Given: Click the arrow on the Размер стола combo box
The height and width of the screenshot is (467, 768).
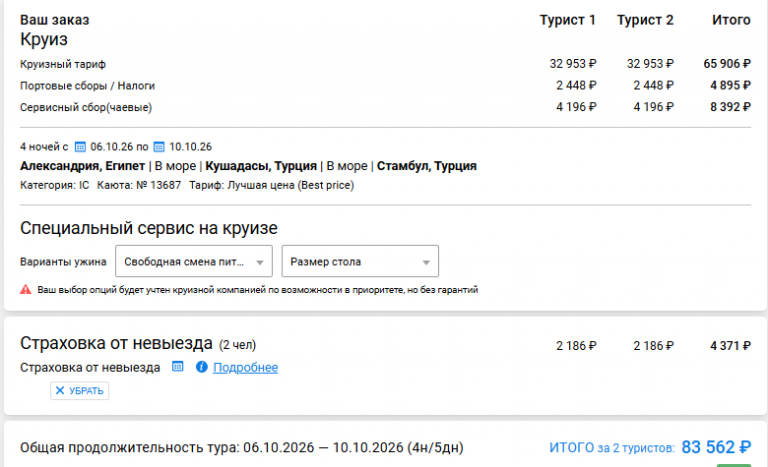Looking at the screenshot, I should pos(426,262).
